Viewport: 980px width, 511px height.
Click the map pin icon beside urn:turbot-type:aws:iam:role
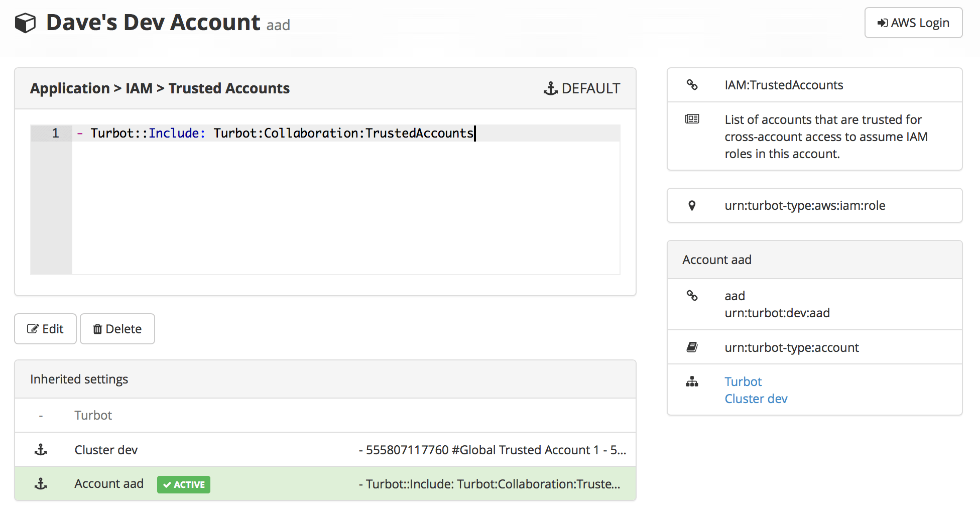coord(692,205)
